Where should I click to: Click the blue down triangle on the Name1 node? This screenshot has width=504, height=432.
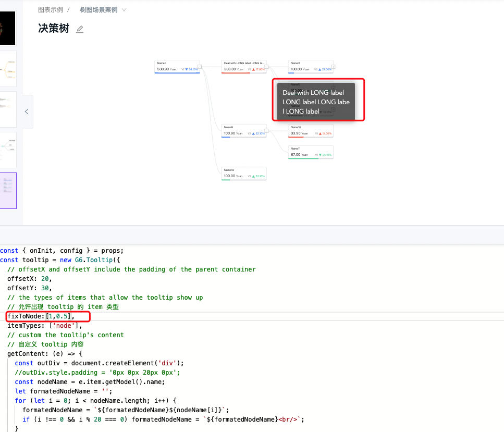pyautogui.click(x=186, y=68)
